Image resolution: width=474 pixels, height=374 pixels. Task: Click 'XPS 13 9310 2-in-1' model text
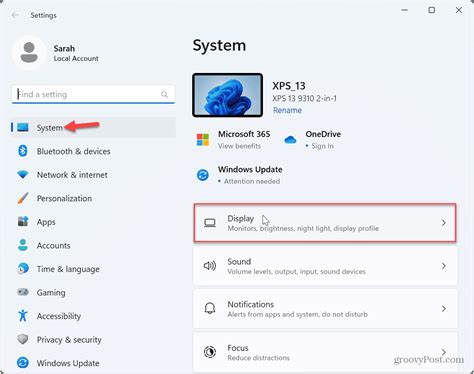(x=304, y=98)
